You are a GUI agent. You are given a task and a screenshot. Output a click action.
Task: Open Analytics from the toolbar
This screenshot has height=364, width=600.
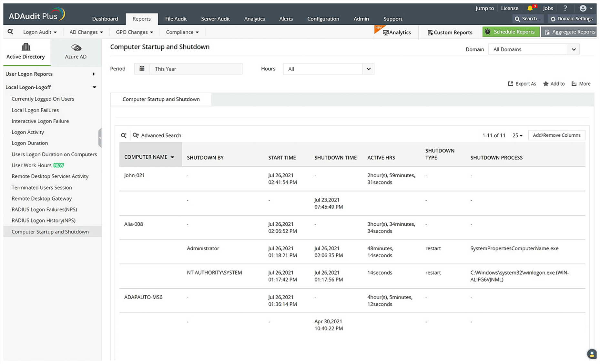coord(397,32)
